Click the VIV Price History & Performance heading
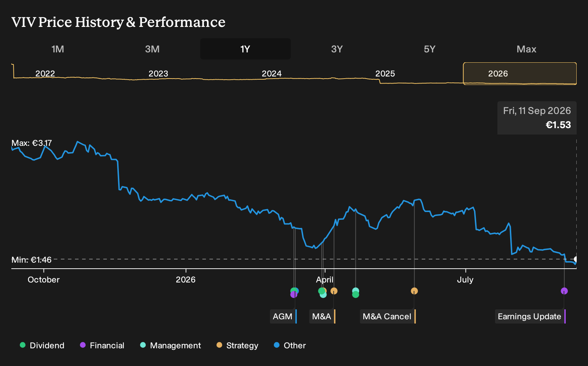588x366 pixels. [118, 22]
